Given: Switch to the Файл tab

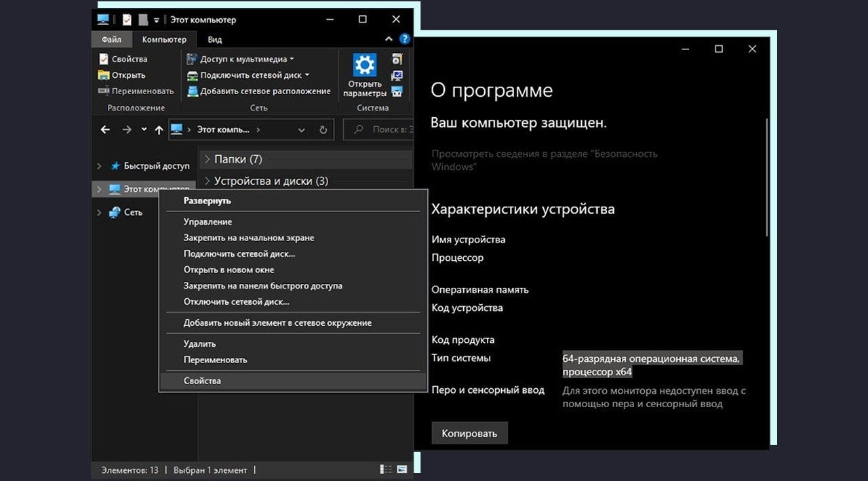Looking at the screenshot, I should tap(112, 39).
